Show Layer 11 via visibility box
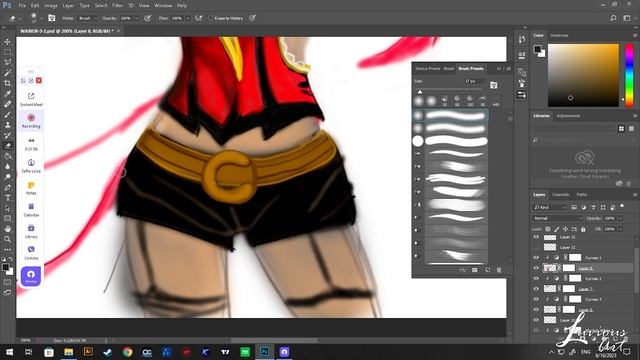The image size is (640, 360). tap(536, 247)
